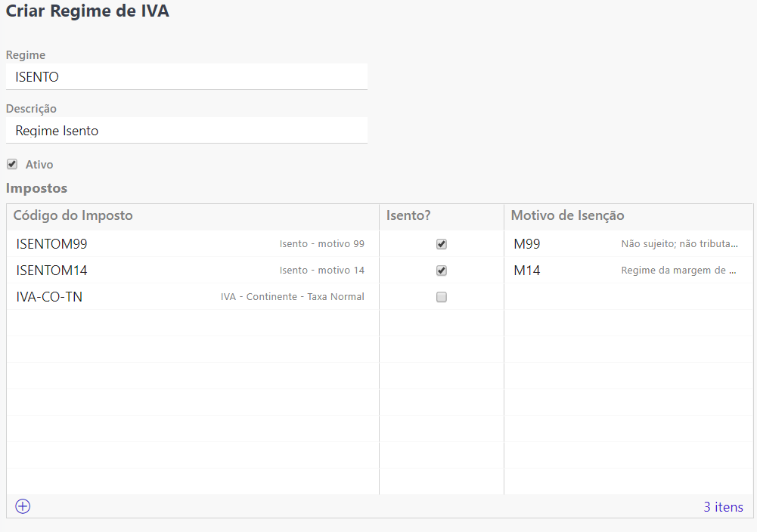Click the 3 itens counter link
The height and width of the screenshot is (532, 757).
coord(723,507)
